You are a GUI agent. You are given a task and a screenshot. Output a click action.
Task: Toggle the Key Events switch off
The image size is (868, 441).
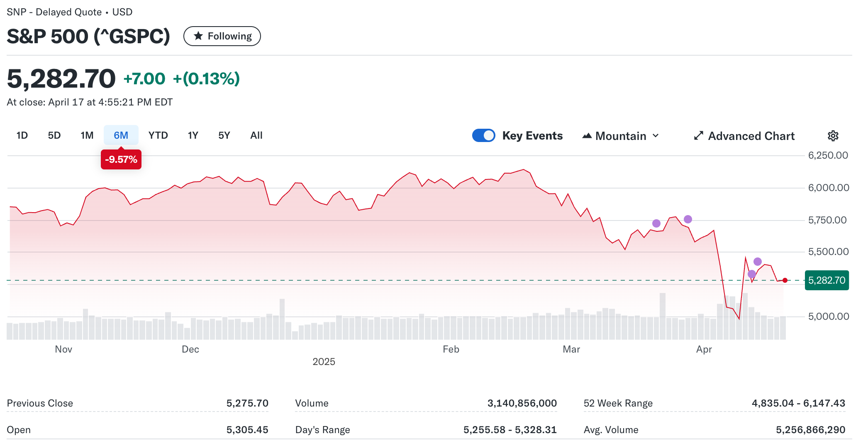coord(483,136)
